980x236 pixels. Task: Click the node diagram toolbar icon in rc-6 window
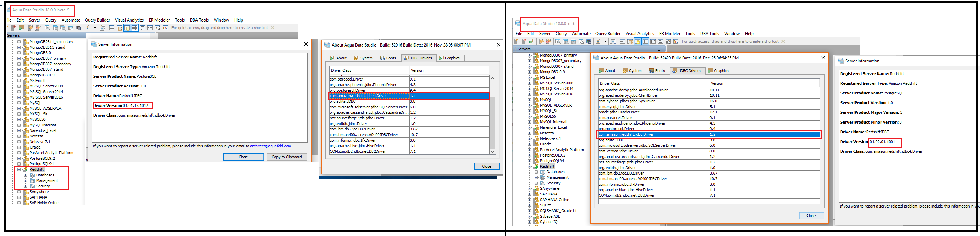pyautogui.click(x=668, y=41)
